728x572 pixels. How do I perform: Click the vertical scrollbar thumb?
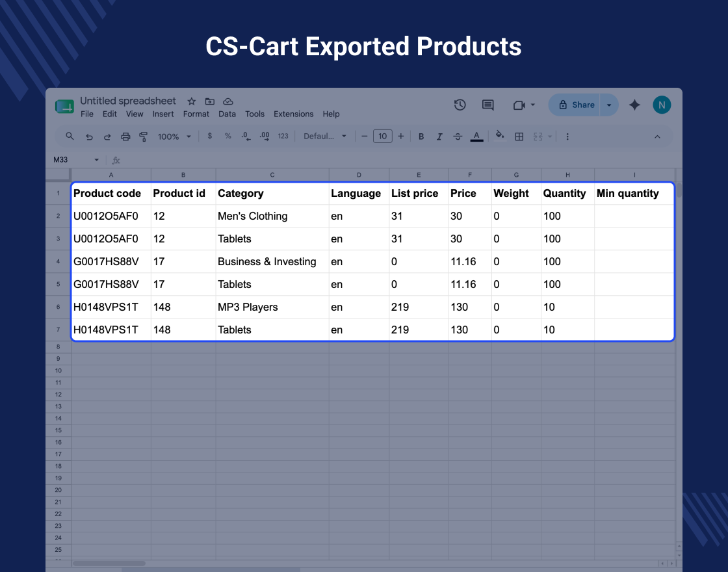pos(679,190)
